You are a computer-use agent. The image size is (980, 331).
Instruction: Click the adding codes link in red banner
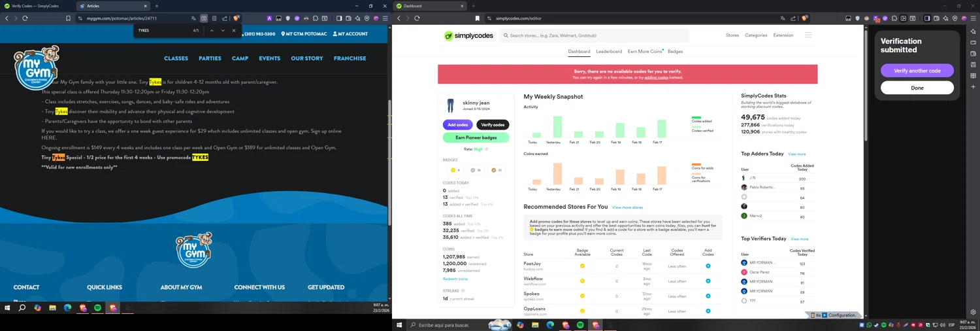click(656, 78)
